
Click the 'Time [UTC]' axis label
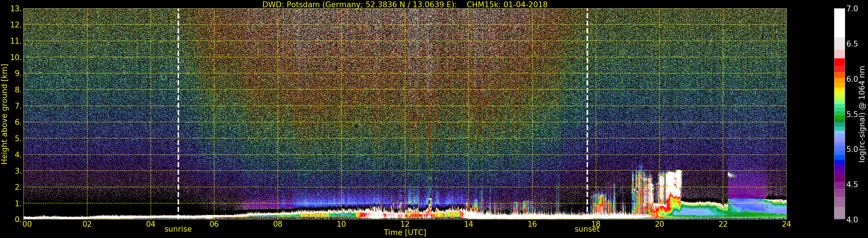click(x=405, y=233)
